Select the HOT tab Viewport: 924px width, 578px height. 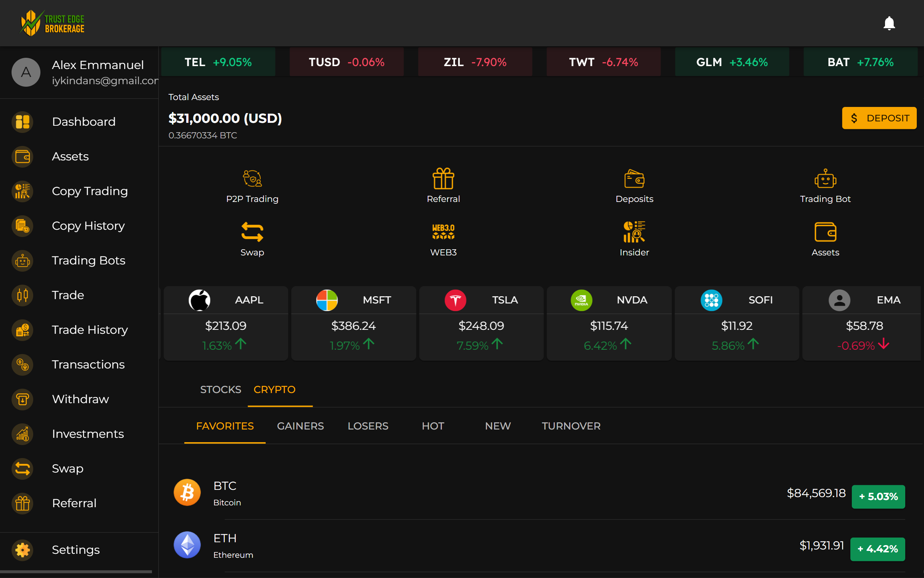433,426
